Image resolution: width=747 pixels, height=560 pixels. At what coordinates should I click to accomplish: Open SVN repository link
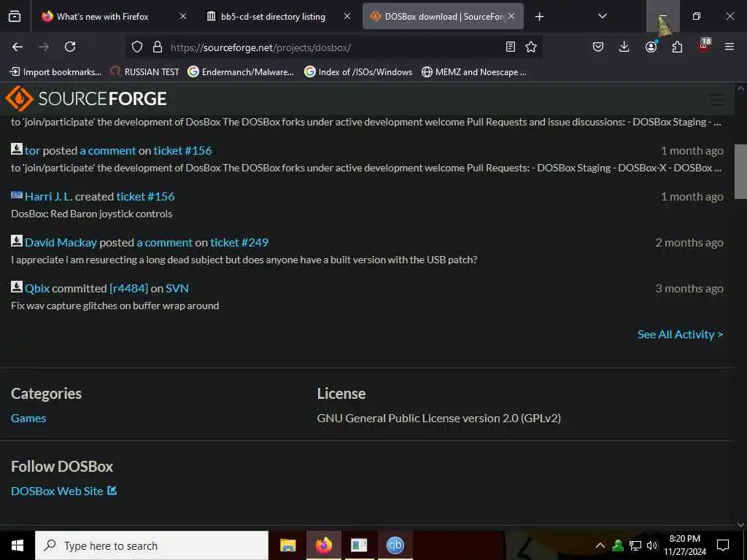(x=177, y=288)
